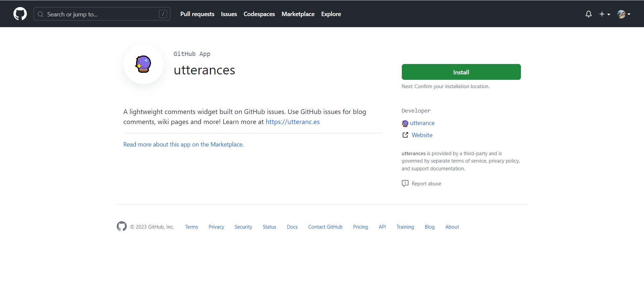Click the GitHub logo in header
This screenshot has width=644, height=299.
(x=20, y=14)
